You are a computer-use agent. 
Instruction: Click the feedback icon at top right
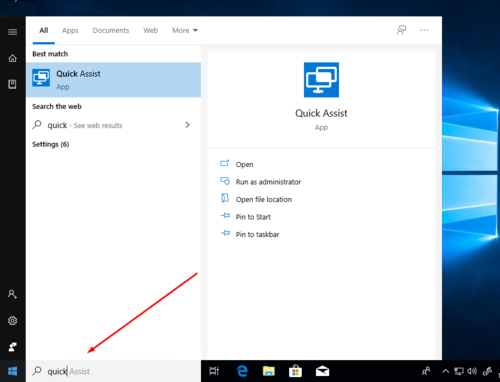(x=401, y=30)
